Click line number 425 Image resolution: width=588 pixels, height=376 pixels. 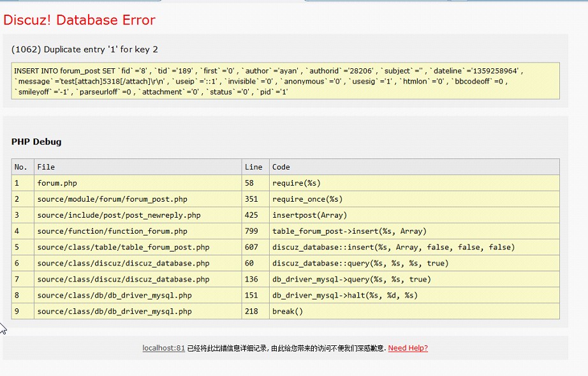pyautogui.click(x=256, y=215)
